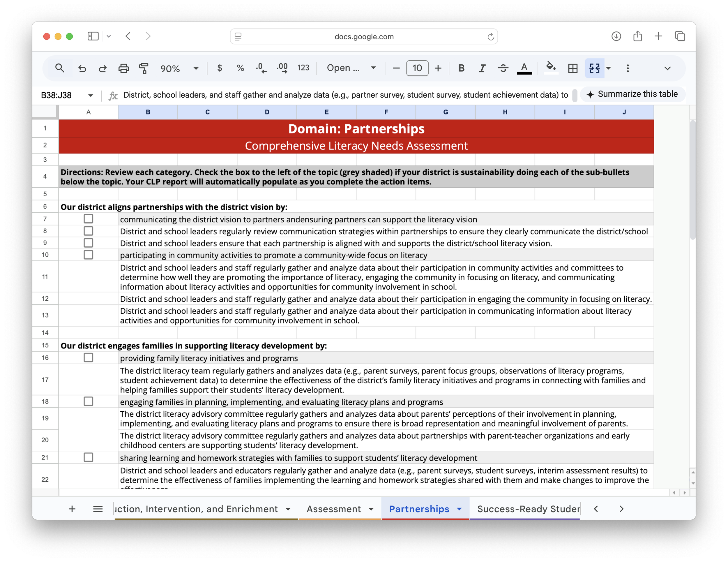
Task: Click the merge cells icon
Action: [594, 68]
